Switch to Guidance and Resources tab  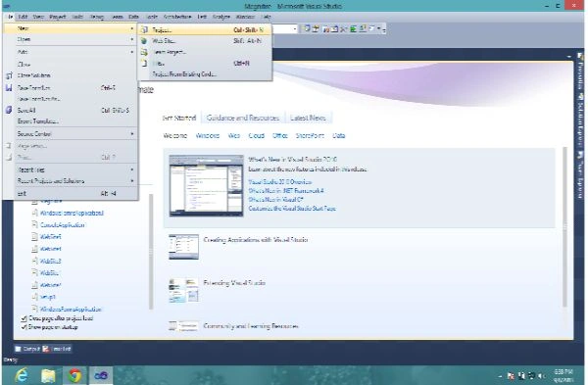243,118
